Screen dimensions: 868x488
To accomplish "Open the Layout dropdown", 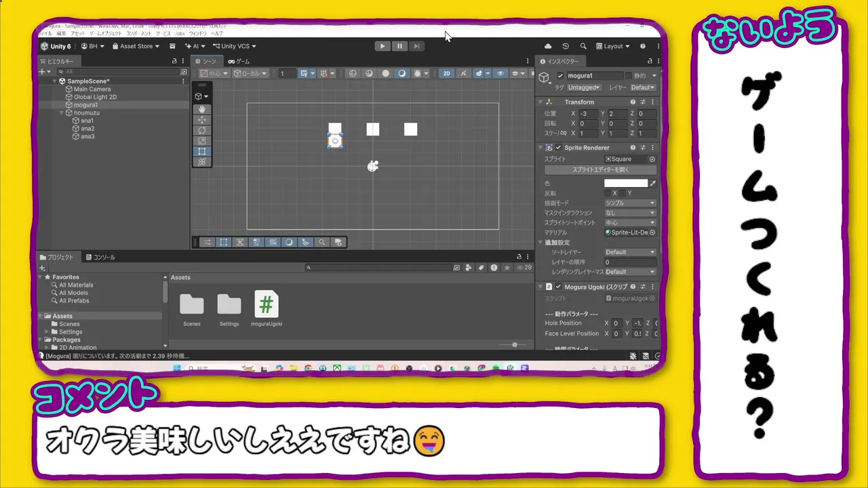I will point(613,46).
